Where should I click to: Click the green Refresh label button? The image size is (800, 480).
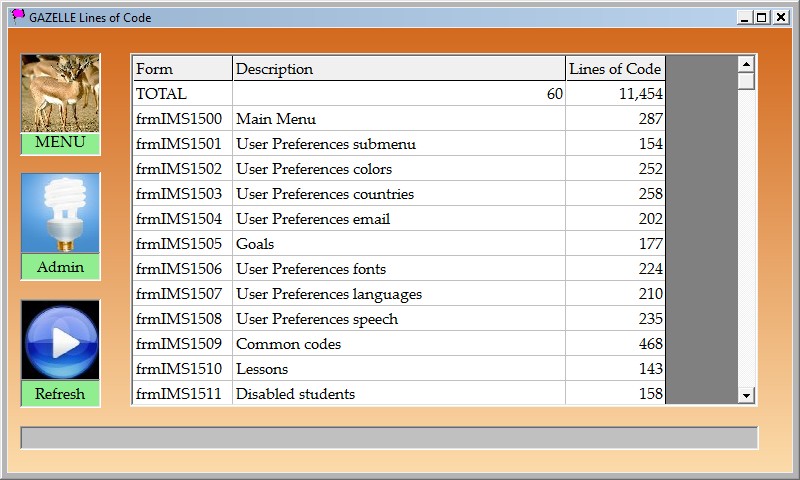coord(60,394)
